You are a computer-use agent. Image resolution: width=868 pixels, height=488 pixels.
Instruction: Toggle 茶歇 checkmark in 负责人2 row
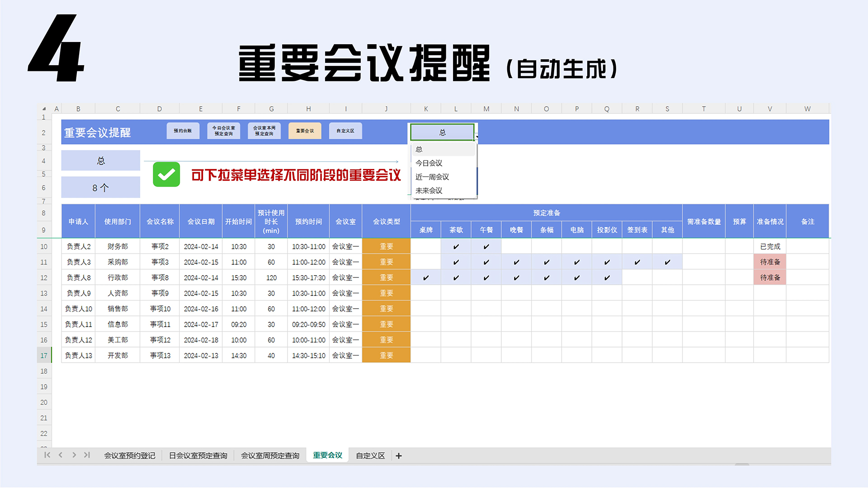456,246
